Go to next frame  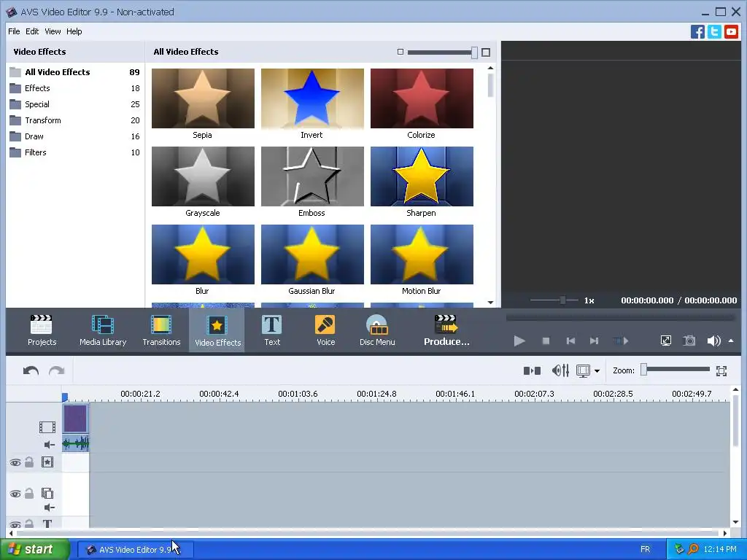pos(594,341)
